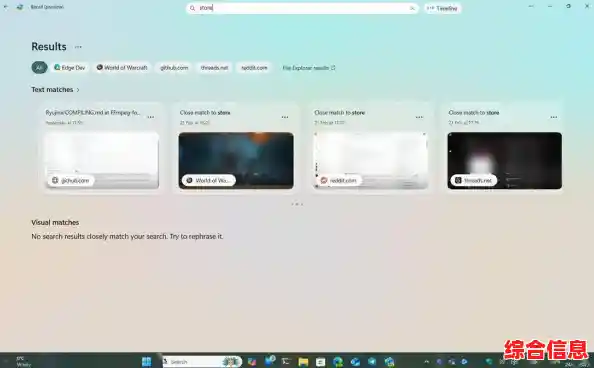Click the github.com source label
This screenshot has height=368, width=594.
click(x=71, y=180)
